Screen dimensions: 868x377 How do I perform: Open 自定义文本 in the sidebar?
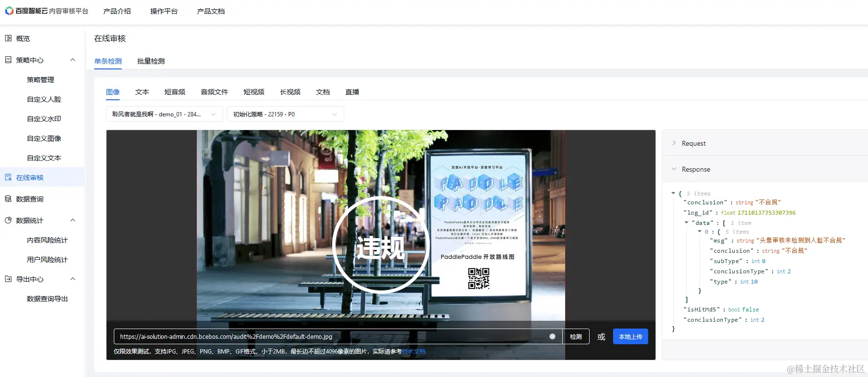[44, 158]
